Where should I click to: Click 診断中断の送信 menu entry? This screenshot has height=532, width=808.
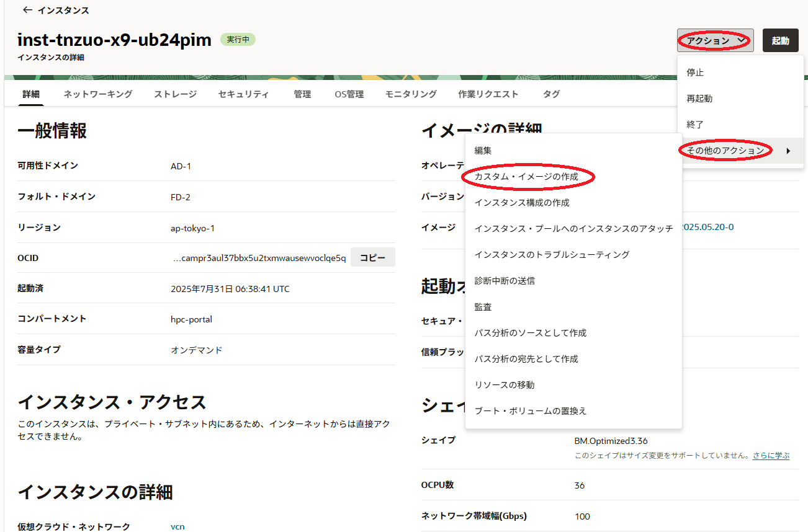(x=505, y=281)
